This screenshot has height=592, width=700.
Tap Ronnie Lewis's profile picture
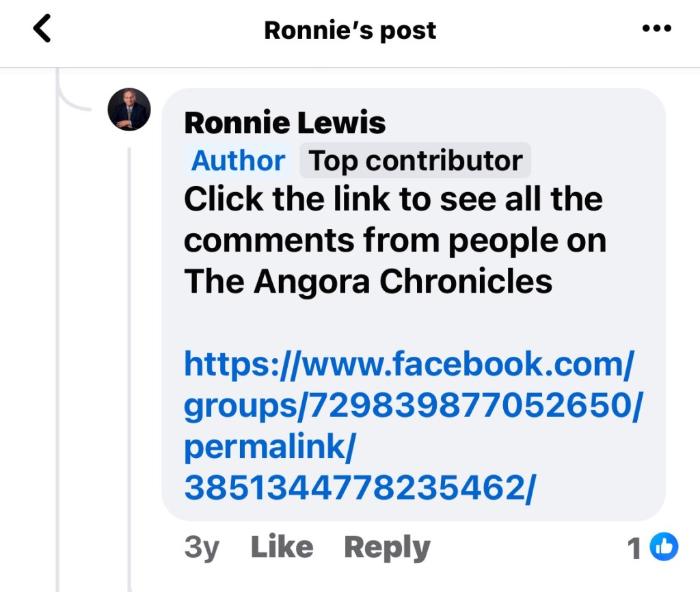click(x=129, y=109)
